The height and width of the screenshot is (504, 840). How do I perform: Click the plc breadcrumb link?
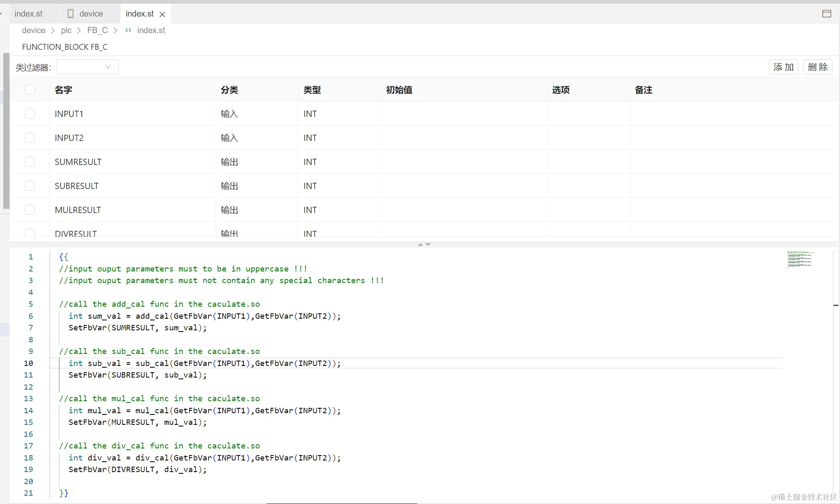tap(66, 30)
